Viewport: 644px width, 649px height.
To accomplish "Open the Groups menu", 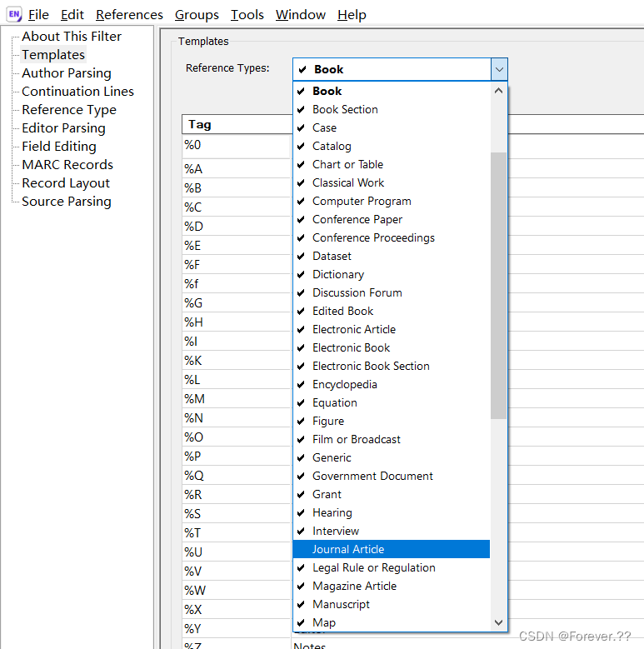I will (197, 15).
